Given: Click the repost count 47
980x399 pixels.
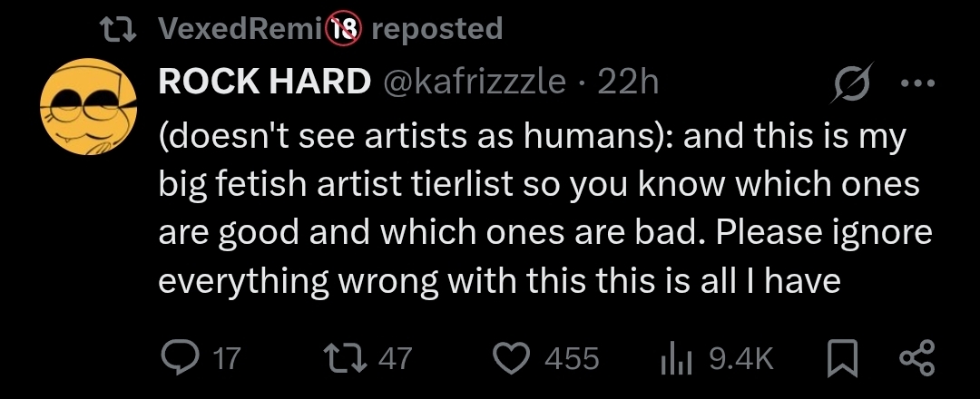Looking at the screenshot, I should pyautogui.click(x=394, y=358).
